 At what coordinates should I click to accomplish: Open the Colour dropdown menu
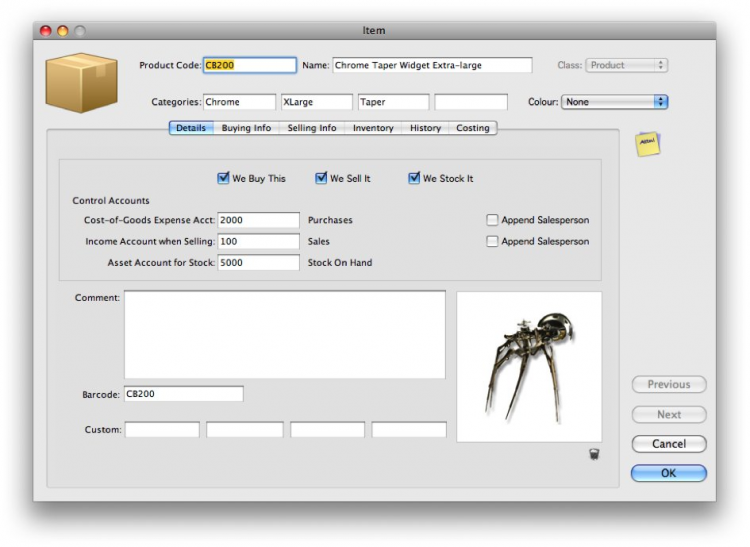pos(614,102)
